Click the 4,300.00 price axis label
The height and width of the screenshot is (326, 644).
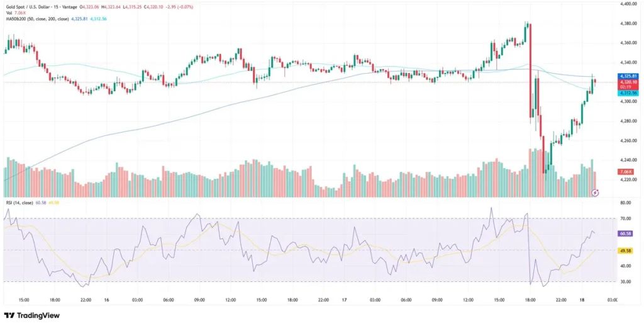tap(628, 101)
